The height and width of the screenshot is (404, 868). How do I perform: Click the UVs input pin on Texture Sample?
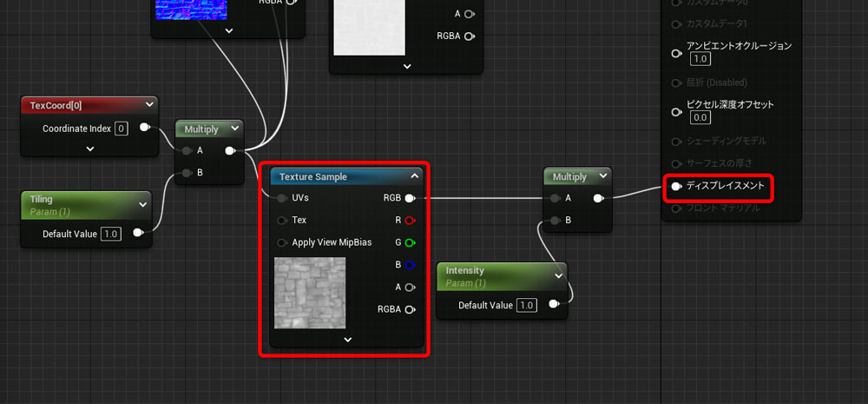[282, 198]
